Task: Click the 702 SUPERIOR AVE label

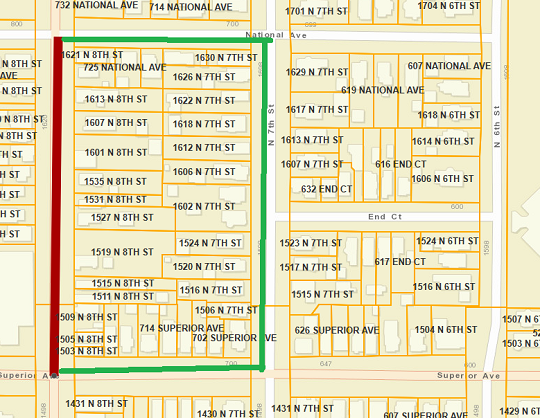Action: (234, 338)
